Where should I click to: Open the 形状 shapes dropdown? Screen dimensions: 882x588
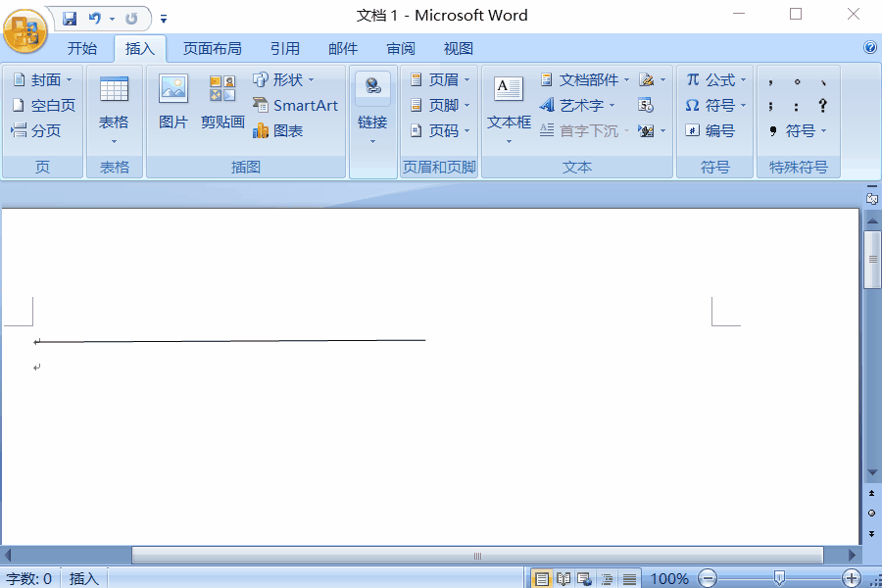pyautogui.click(x=284, y=80)
